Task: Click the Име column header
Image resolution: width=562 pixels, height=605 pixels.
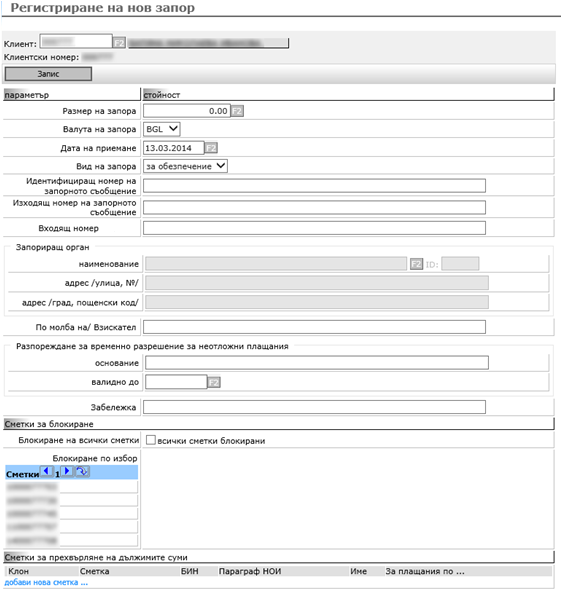Action: [x=358, y=571]
